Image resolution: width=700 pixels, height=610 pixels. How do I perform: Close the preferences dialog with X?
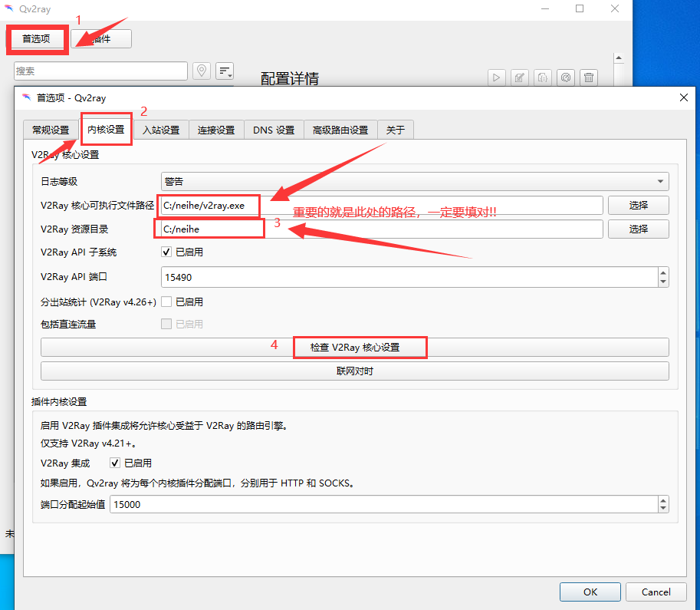[683, 97]
